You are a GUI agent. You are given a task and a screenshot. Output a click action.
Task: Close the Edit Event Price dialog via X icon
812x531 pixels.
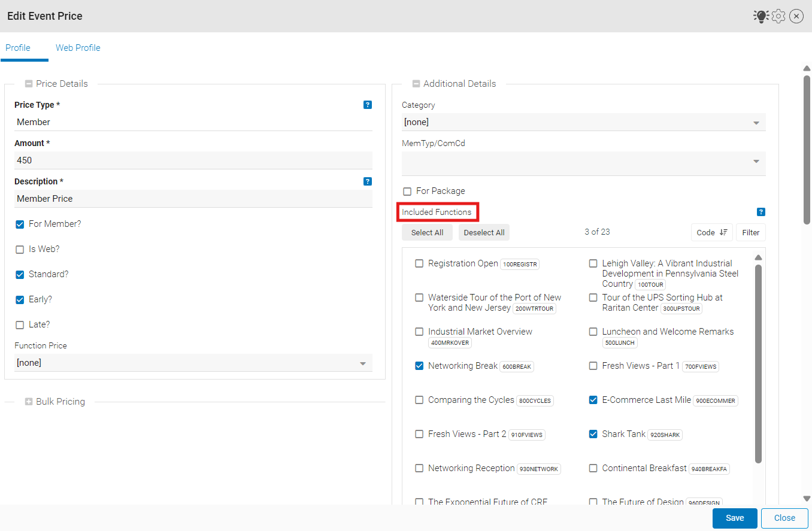coord(796,16)
